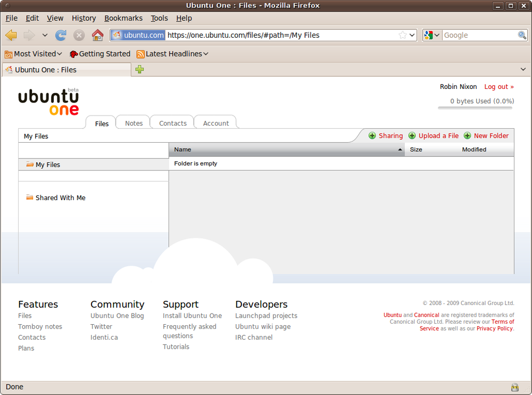Screen dimensions: 532x395
Task: Open the My Files folder icon
Action: pos(30,164)
